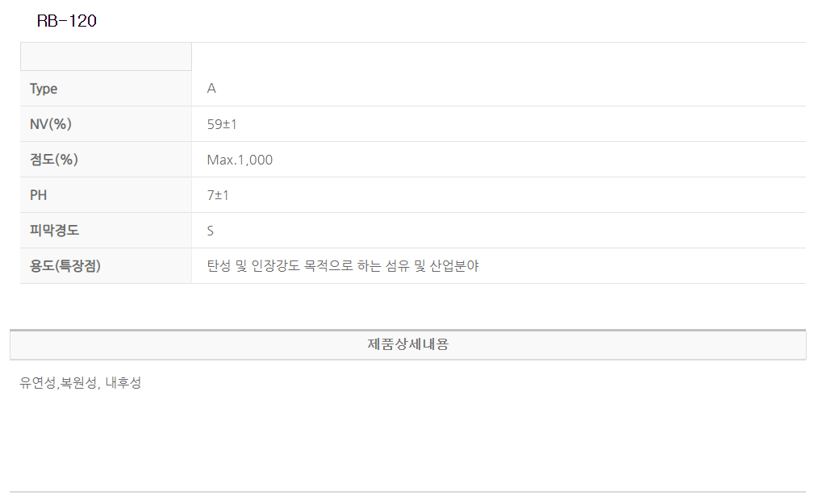This screenshot has height=504, width=818.
Task: Click the 피막경도 value S
Action: [211, 231]
